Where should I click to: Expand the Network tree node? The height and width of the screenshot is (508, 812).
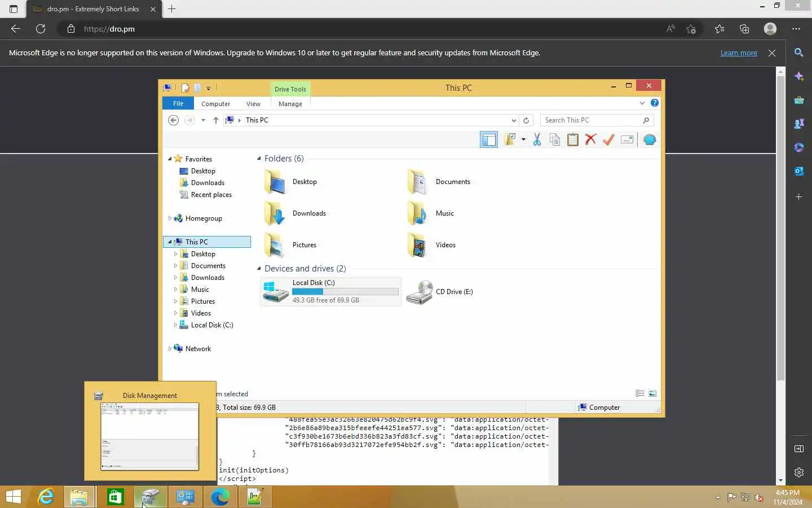(170, 349)
